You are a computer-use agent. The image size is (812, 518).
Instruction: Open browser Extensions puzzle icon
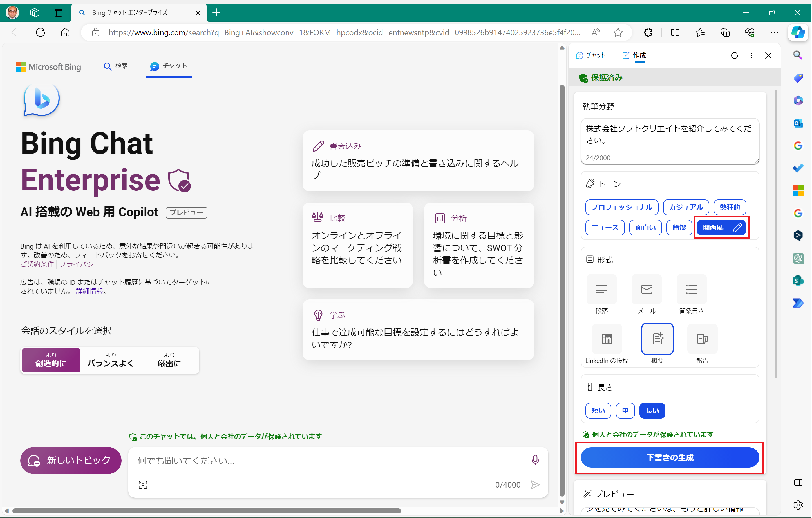648,32
